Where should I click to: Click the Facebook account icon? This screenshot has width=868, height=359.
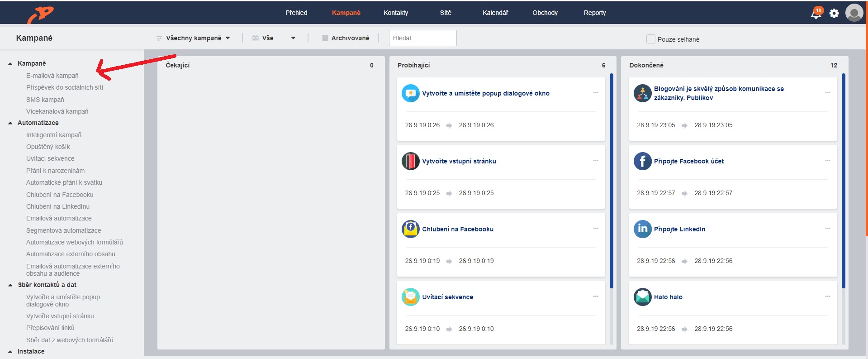click(x=642, y=161)
